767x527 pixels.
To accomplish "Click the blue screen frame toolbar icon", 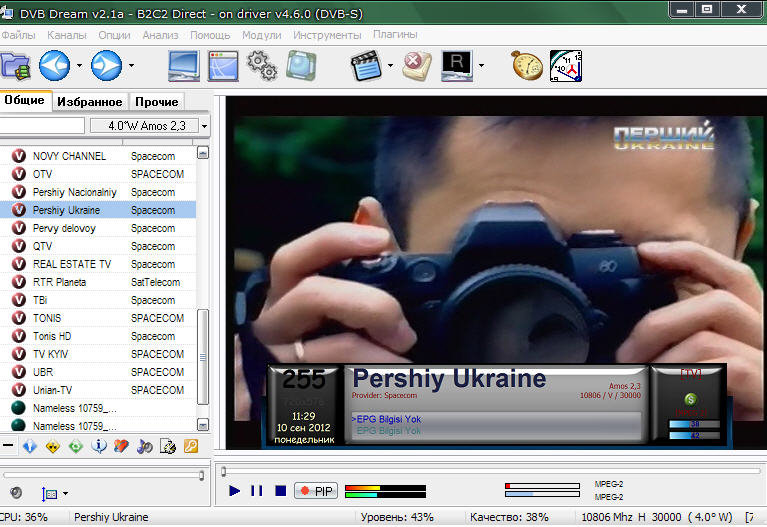I will (301, 66).
